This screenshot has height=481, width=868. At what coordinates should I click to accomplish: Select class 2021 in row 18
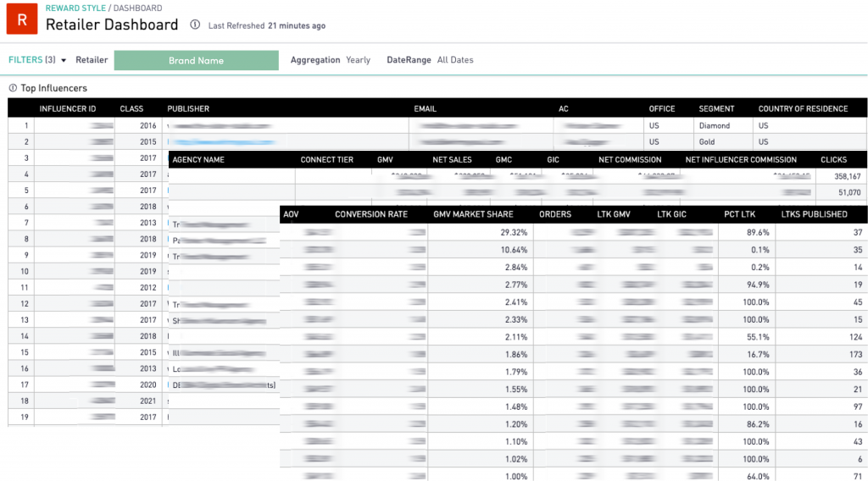(147, 401)
